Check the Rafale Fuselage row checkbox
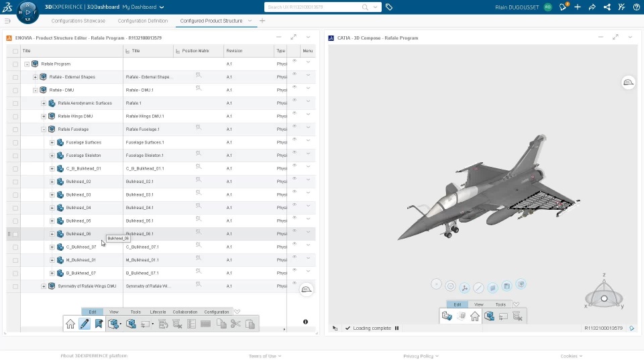This screenshot has height=362, width=644. point(15,129)
